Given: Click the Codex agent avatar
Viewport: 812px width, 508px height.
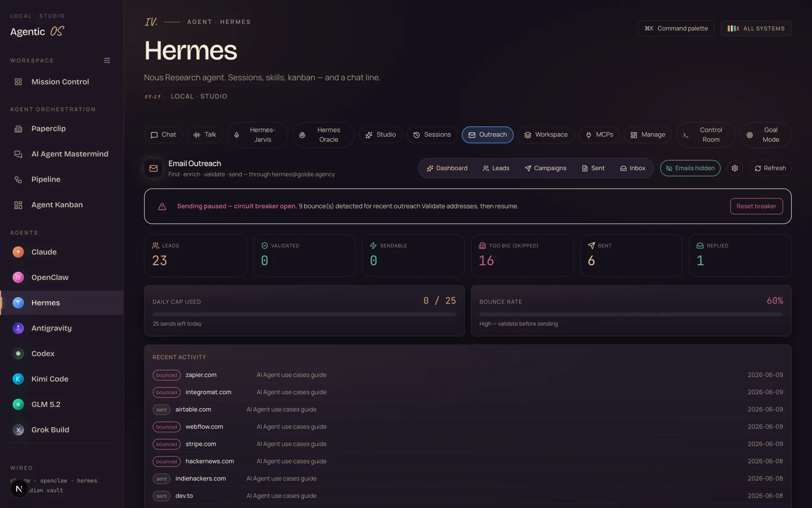Looking at the screenshot, I should click(x=18, y=354).
